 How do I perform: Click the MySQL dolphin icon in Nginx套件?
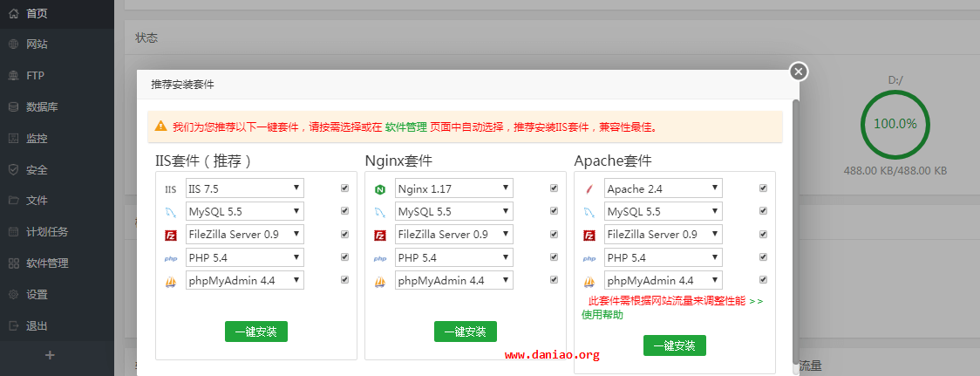coord(379,212)
